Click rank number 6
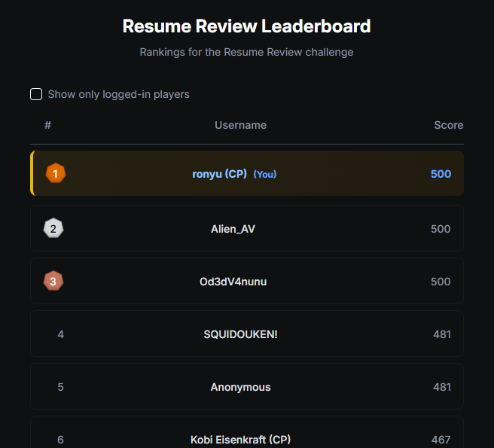This screenshot has width=494, height=448. tap(60, 440)
